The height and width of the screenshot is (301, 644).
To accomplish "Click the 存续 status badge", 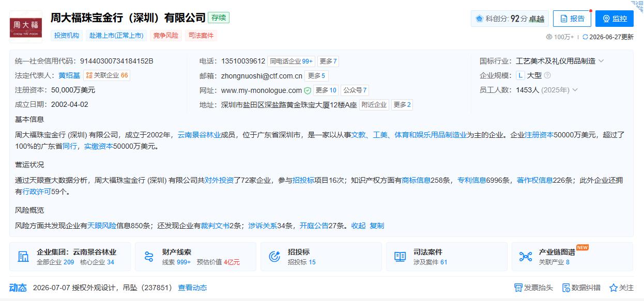I will (219, 18).
